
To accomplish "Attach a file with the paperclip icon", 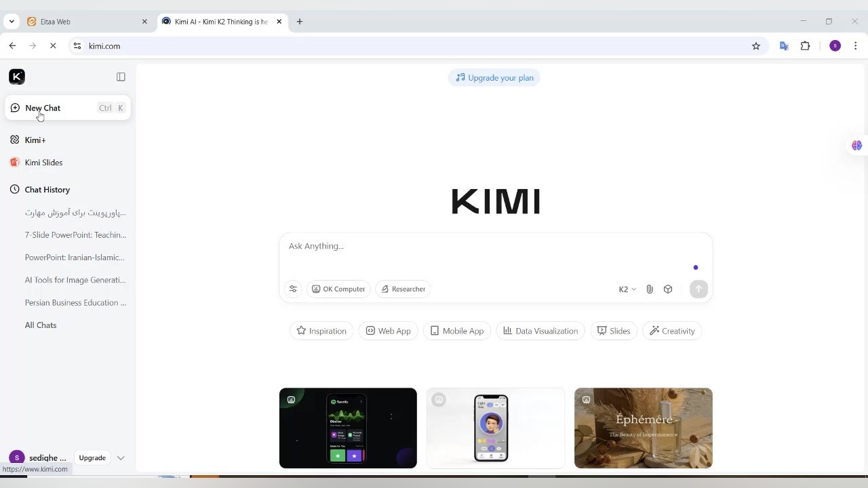I will 650,289.
